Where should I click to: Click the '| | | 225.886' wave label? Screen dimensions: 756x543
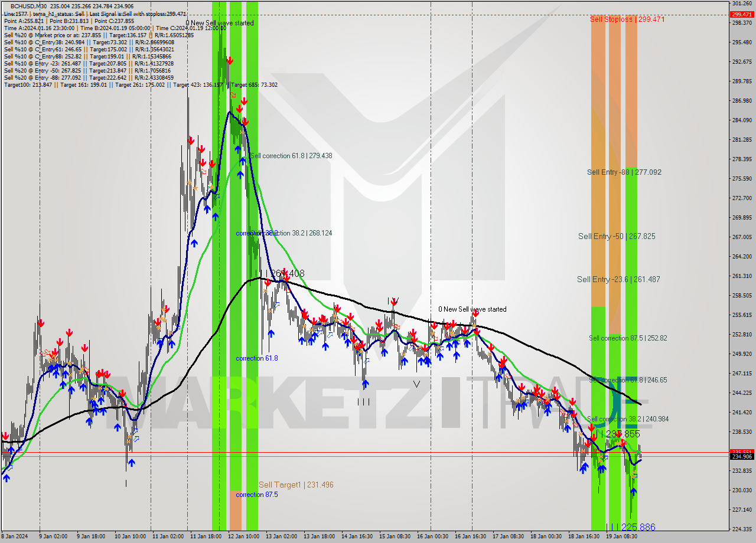point(630,527)
